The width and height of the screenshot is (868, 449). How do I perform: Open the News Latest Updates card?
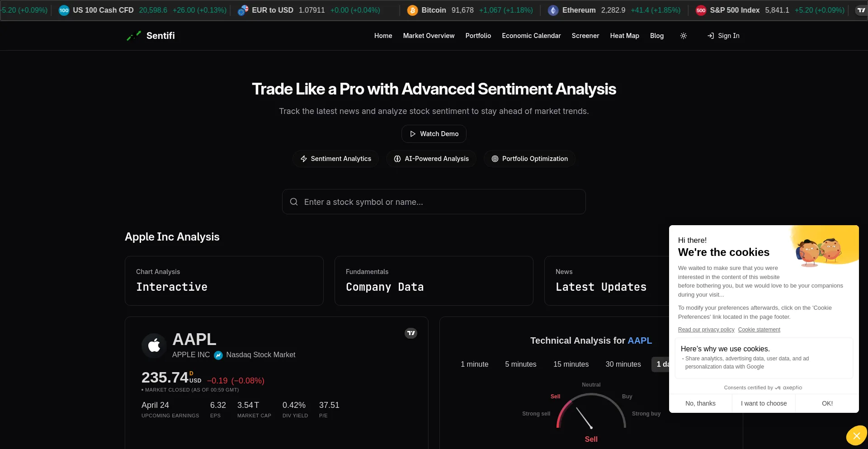[607, 281]
